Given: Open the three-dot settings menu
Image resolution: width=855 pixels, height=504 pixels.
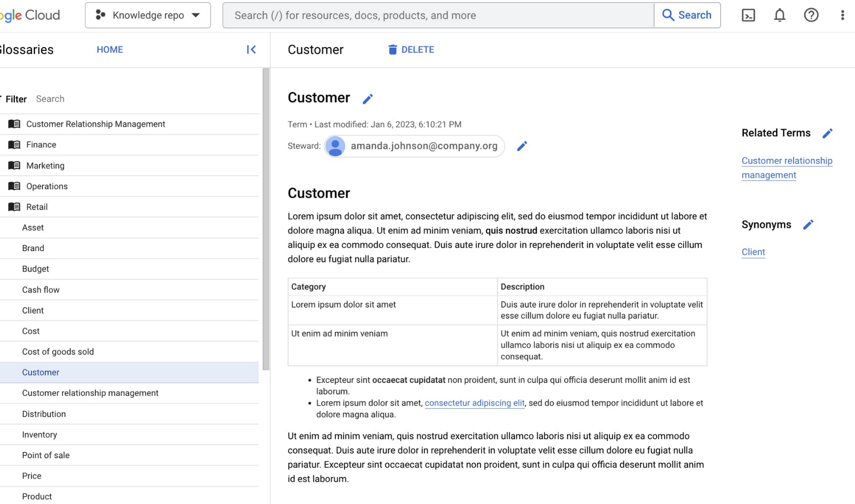Looking at the screenshot, I should (842, 15).
